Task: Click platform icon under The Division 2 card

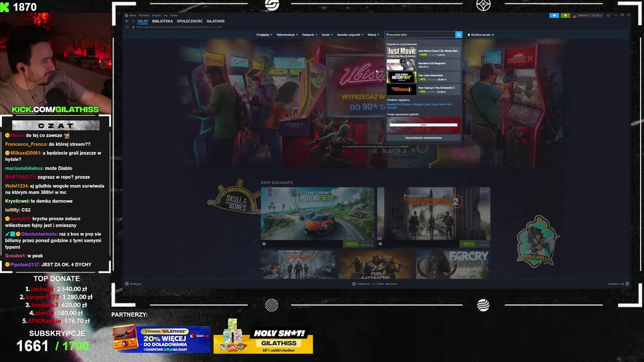Action: click(380, 244)
